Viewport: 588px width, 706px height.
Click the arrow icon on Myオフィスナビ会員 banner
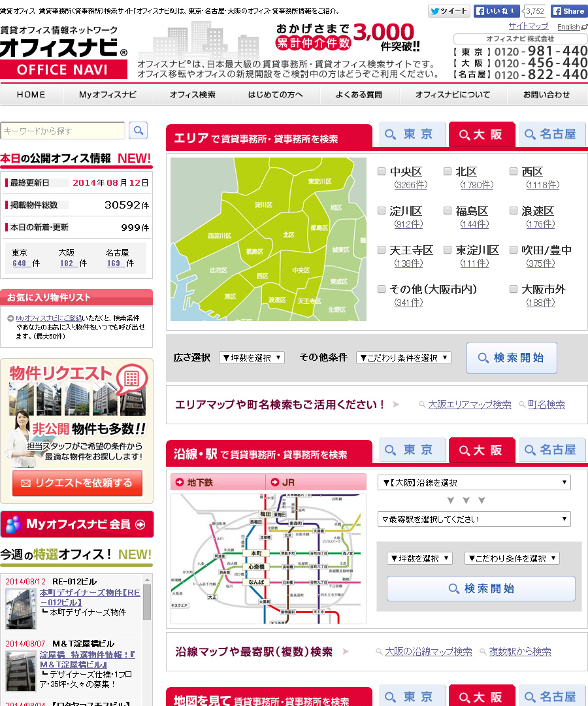pyautogui.click(x=140, y=524)
